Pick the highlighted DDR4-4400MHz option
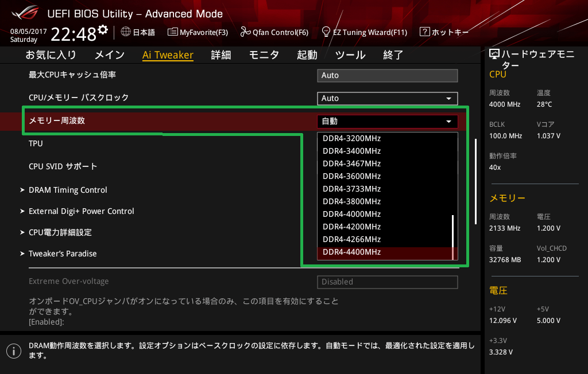The height and width of the screenshot is (374, 588). pos(384,252)
